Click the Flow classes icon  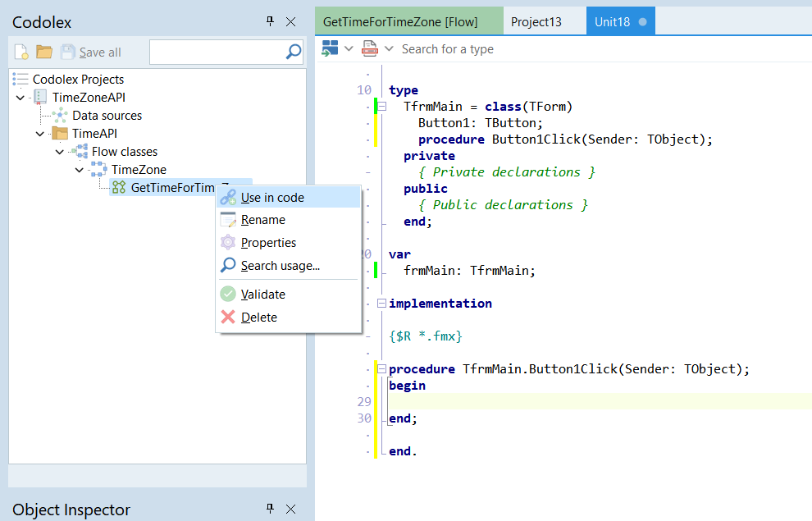(x=80, y=152)
